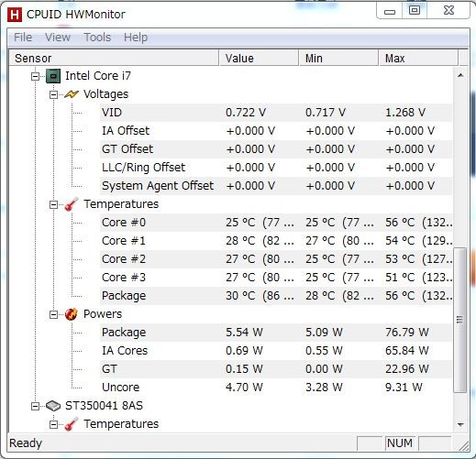The height and width of the screenshot is (459, 476).
Task: Select the LLC/Ring Offset row
Action: 276,168
